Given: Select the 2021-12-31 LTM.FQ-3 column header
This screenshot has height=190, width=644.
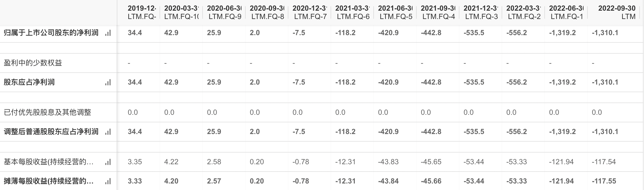Looking at the screenshot, I should (481, 12).
